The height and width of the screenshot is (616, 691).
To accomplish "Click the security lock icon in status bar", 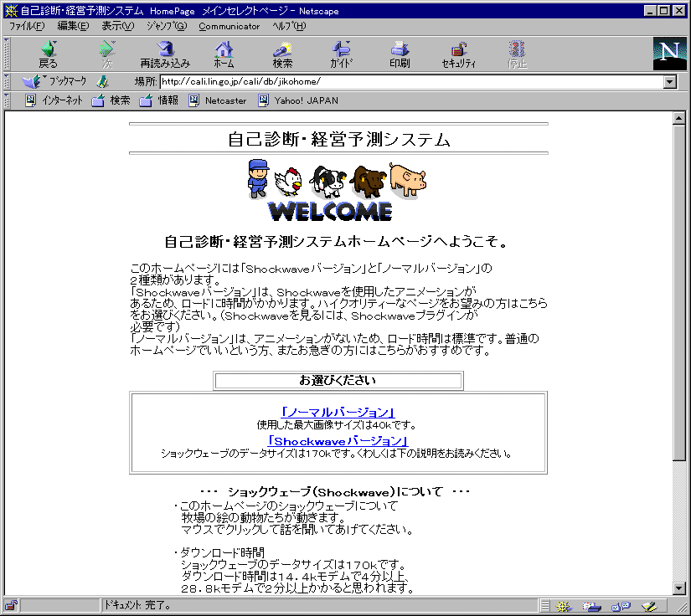I will [11, 606].
